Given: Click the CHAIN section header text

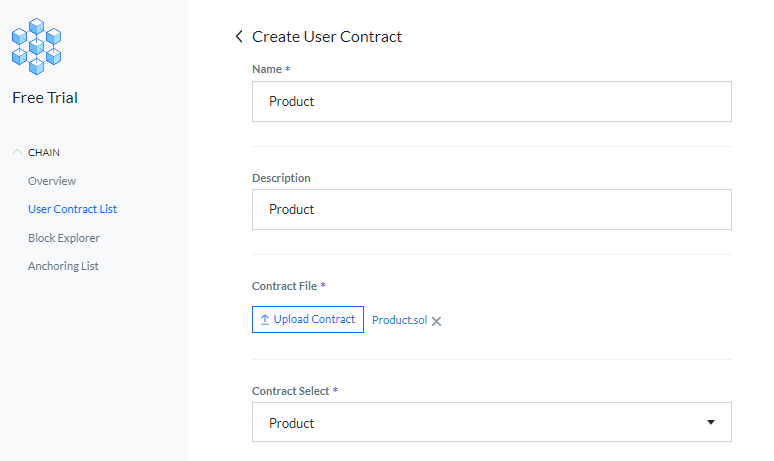Looking at the screenshot, I should click(44, 152).
